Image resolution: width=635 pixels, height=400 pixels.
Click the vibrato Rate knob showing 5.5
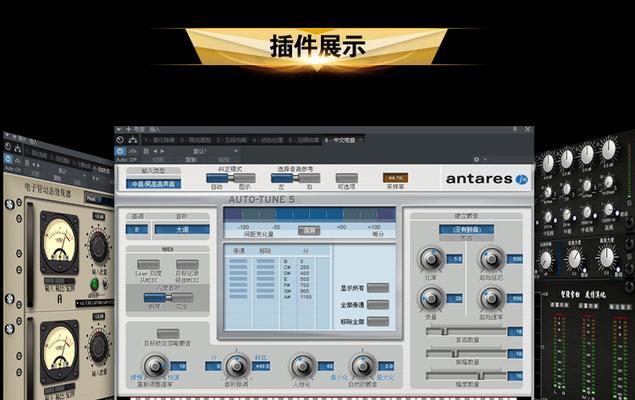click(x=431, y=259)
